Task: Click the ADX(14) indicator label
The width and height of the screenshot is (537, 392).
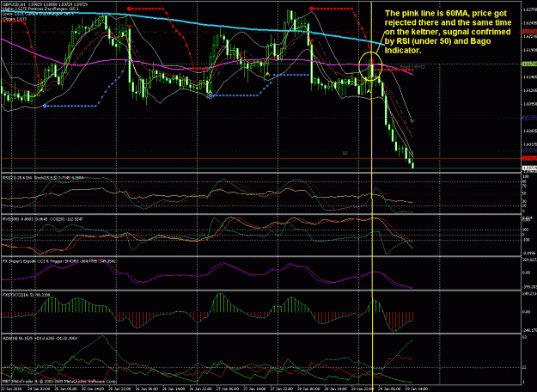Action: pyautogui.click(x=40, y=338)
